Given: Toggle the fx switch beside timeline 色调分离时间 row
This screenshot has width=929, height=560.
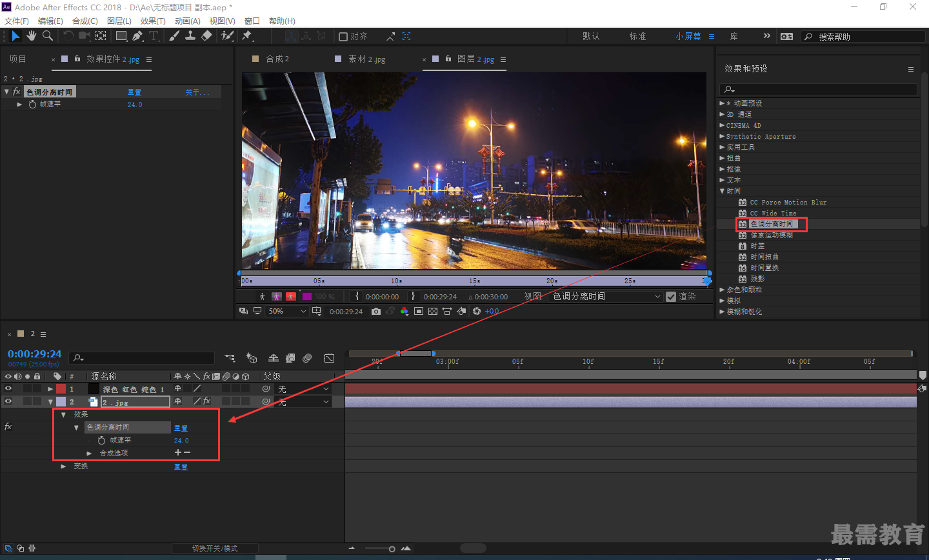Looking at the screenshot, I should coord(8,426).
